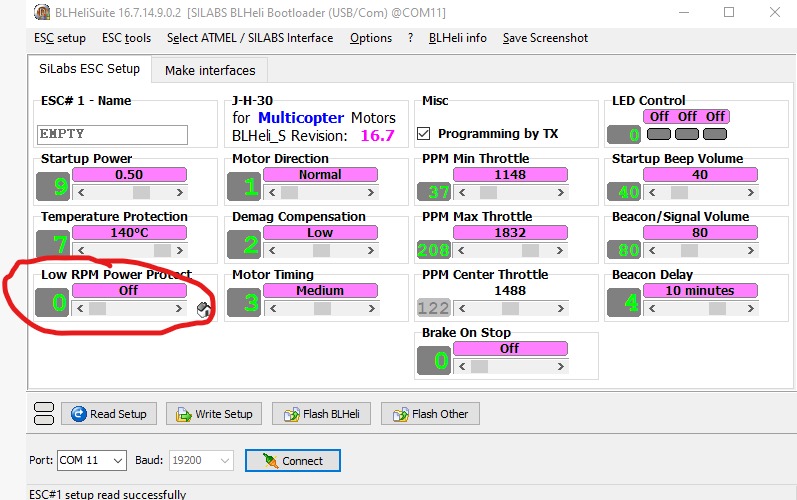Click left arrow of Startup Power slider
This screenshot has width=797, height=500.
81,193
